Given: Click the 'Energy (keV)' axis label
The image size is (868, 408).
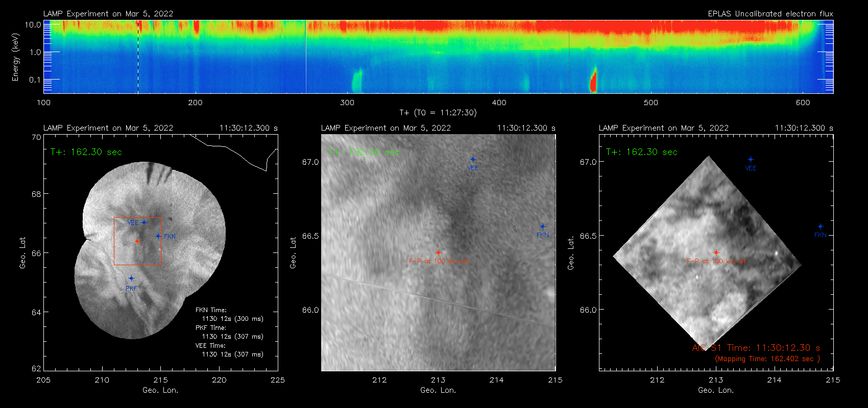Looking at the screenshot, I should point(16,57).
